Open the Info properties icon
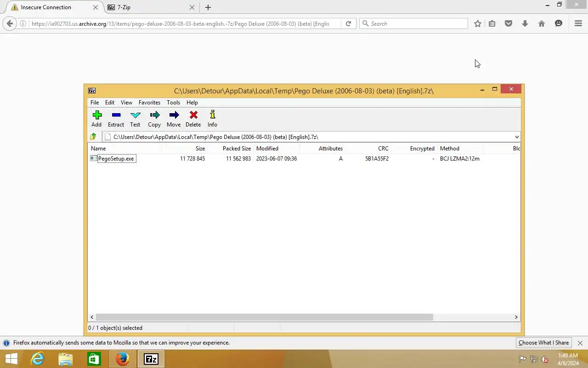The image size is (588, 368). [x=212, y=119]
